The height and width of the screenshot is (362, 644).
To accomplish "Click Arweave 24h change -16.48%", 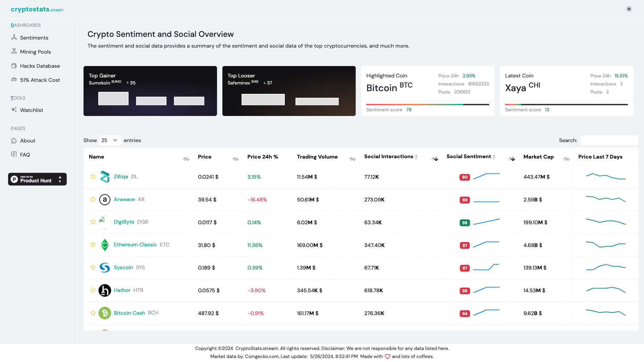I will [x=257, y=199].
